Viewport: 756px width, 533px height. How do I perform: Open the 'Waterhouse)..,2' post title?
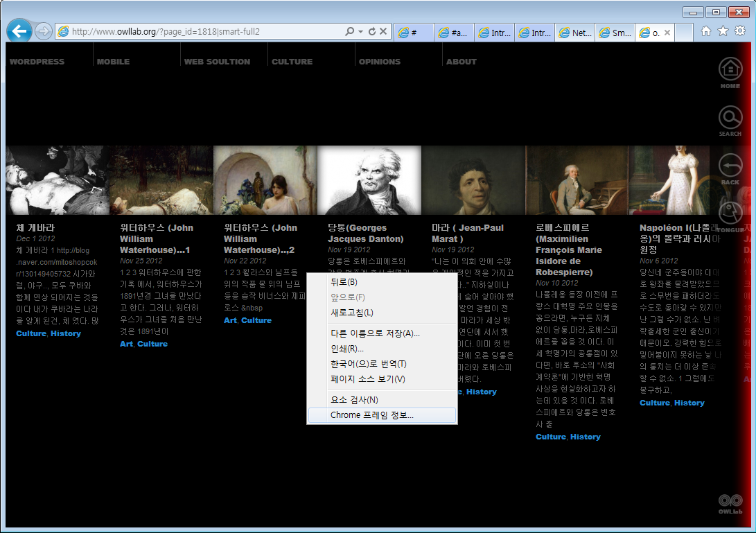[261, 238]
